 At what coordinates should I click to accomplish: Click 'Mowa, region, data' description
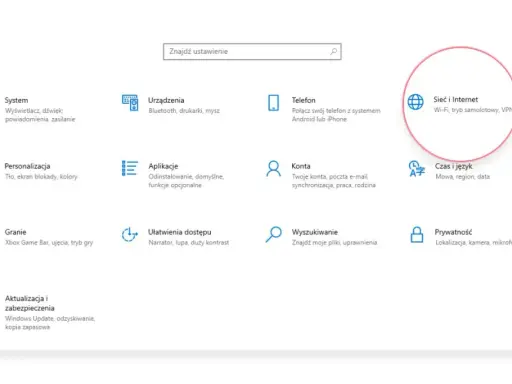tap(463, 177)
